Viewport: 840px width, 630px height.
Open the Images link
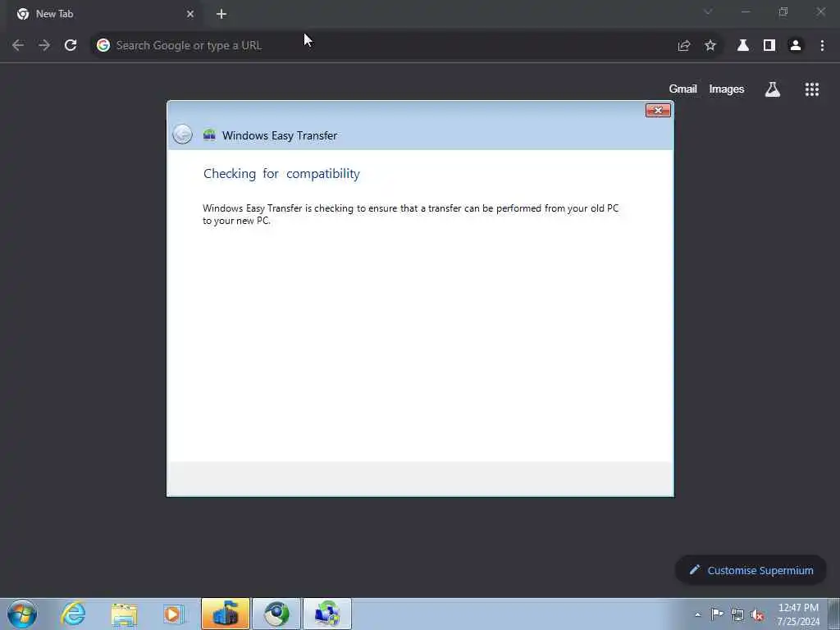727,89
